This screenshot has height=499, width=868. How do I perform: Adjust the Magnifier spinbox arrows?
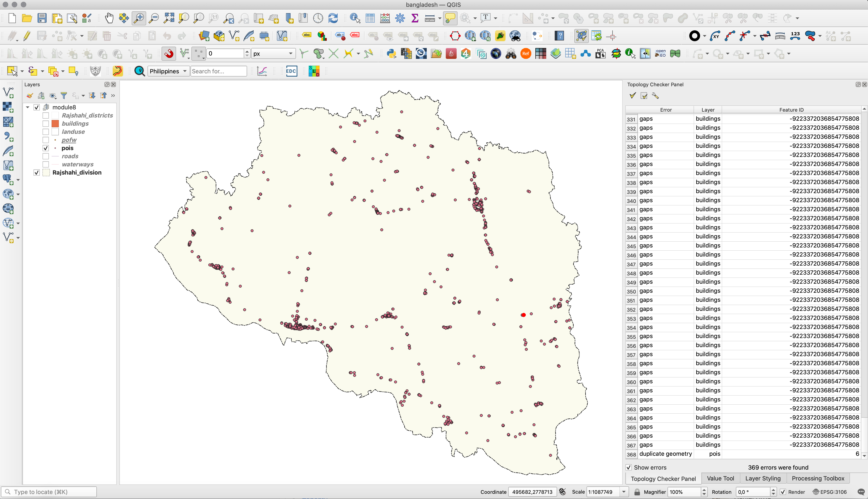click(x=704, y=492)
